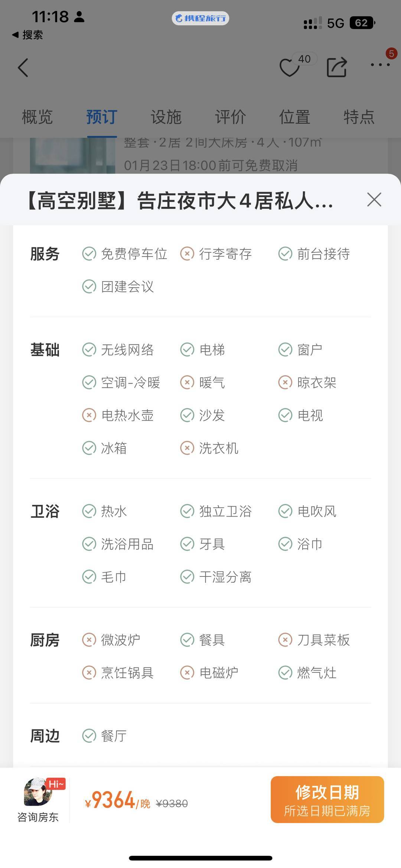This screenshot has width=401, height=868.
Task: Tap the 修改日期 button
Action: click(327, 799)
